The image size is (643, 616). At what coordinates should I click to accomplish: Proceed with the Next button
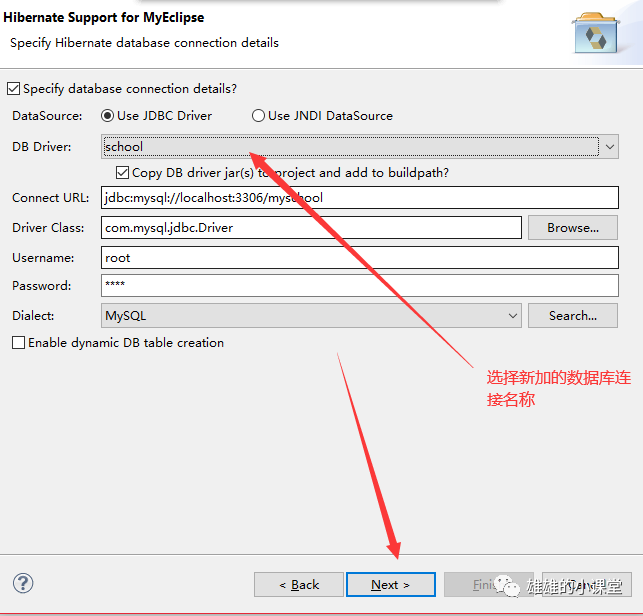pos(391,584)
